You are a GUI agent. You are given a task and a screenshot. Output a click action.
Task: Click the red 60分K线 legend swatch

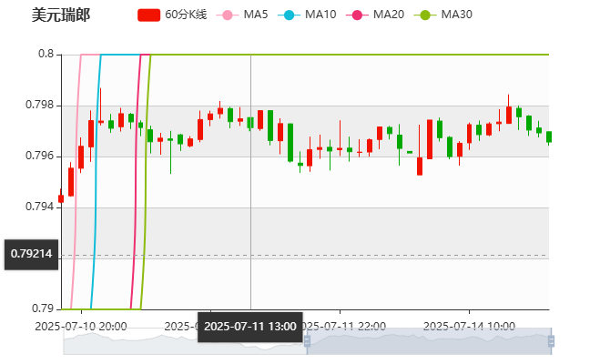point(148,15)
